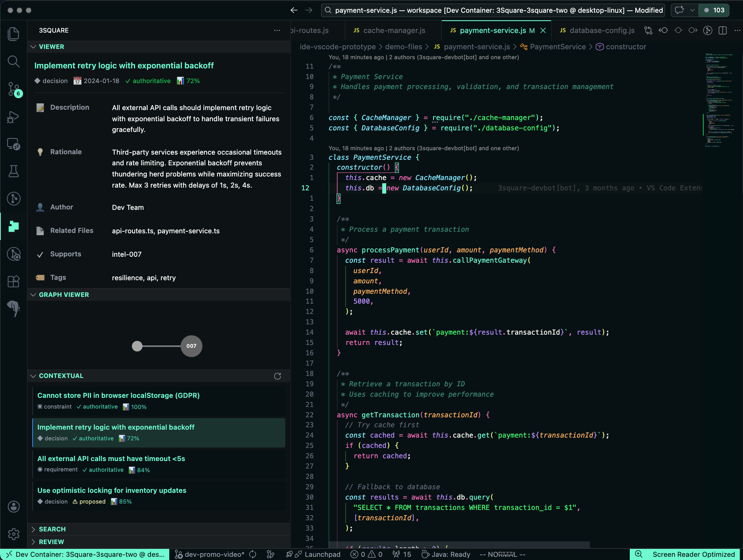The height and width of the screenshot is (560, 743).
Task: Open the Run and Debug view
Action: [14, 117]
